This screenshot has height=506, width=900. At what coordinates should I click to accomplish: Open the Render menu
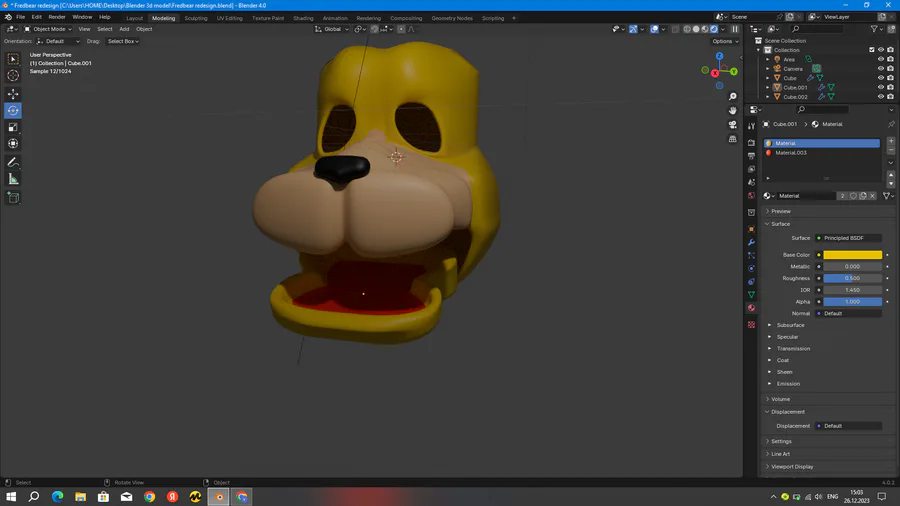point(57,17)
